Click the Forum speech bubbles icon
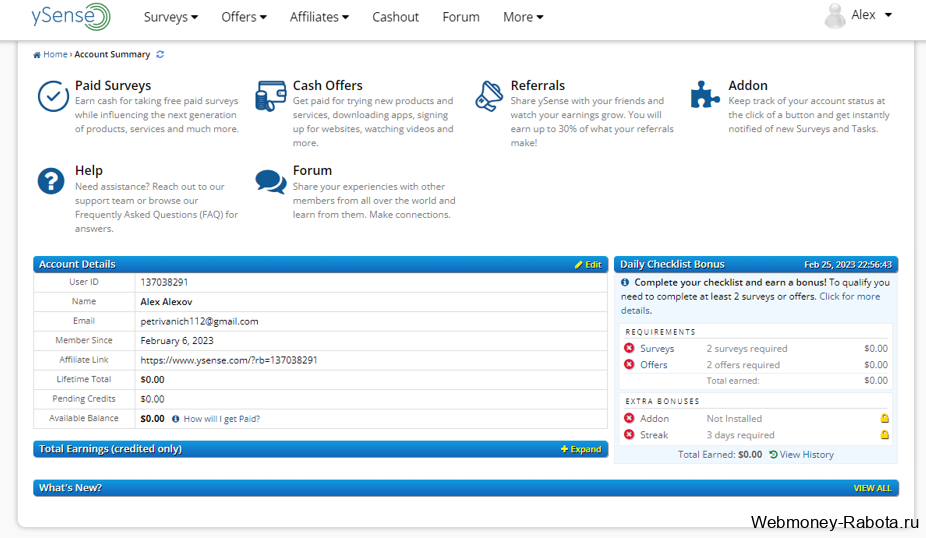This screenshot has height=538, width=926. tap(270, 181)
